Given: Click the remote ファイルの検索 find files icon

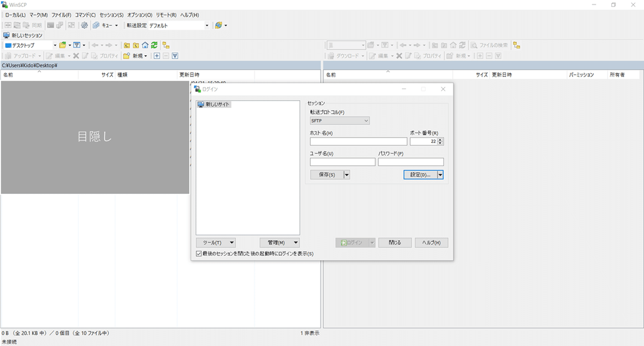Looking at the screenshot, I should click(474, 46).
